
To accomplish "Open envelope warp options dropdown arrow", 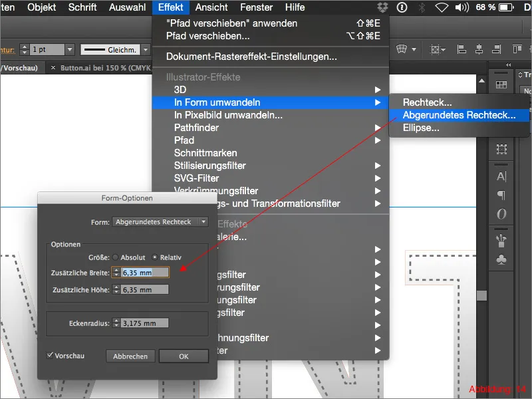I will (x=414, y=49).
